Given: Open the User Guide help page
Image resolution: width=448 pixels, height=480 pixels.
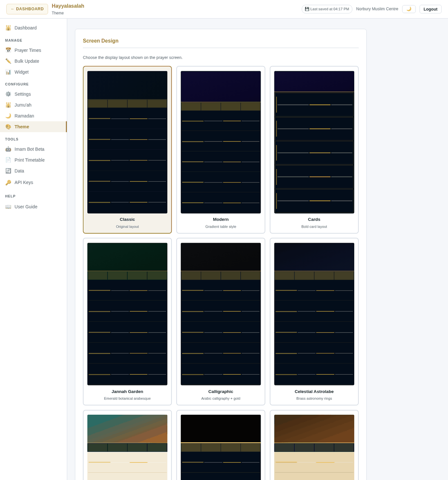Looking at the screenshot, I should click(x=33, y=206).
